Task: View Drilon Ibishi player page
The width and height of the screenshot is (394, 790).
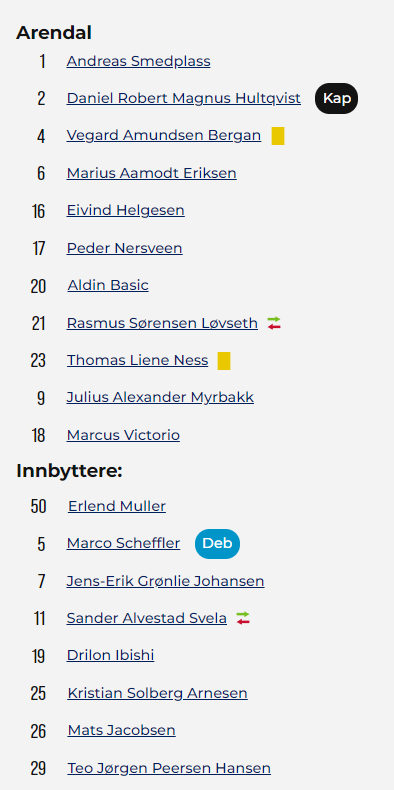Action: [x=110, y=655]
